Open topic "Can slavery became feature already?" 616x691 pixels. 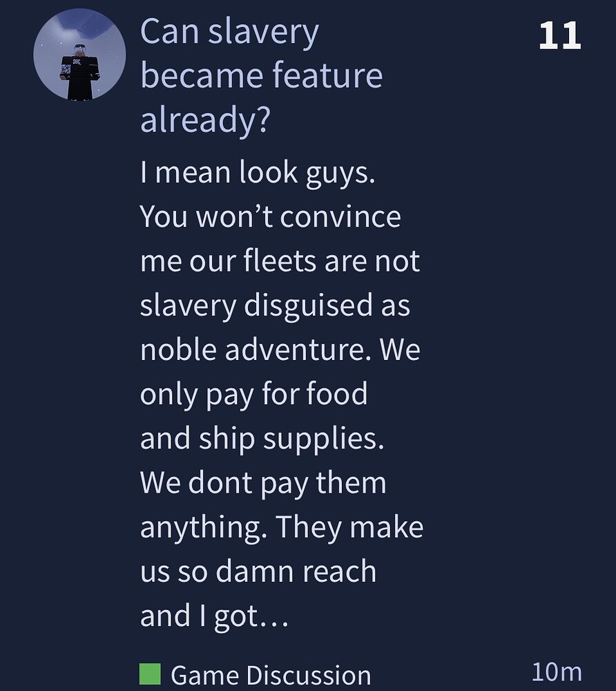coord(229,32)
